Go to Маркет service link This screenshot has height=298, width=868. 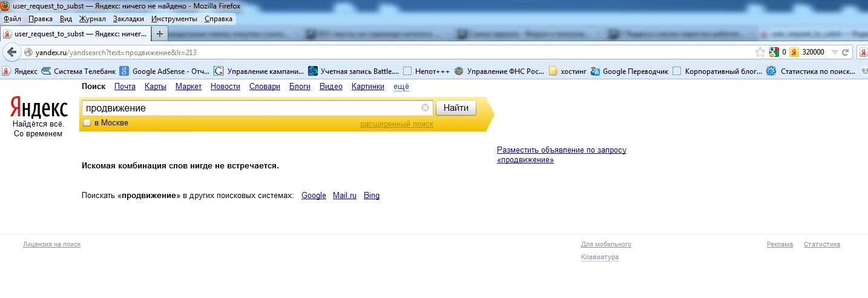pyautogui.click(x=188, y=87)
